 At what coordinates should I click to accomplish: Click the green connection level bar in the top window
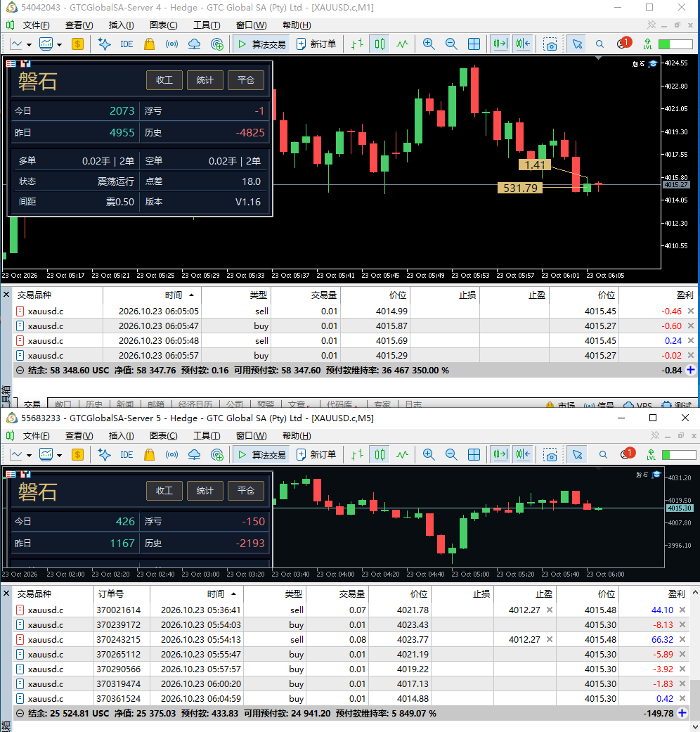tap(675, 44)
